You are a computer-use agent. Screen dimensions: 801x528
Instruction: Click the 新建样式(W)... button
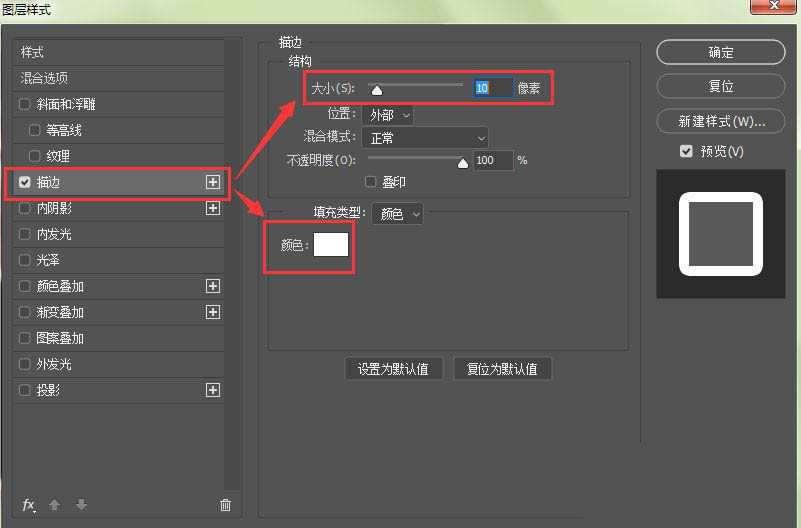[x=721, y=121]
